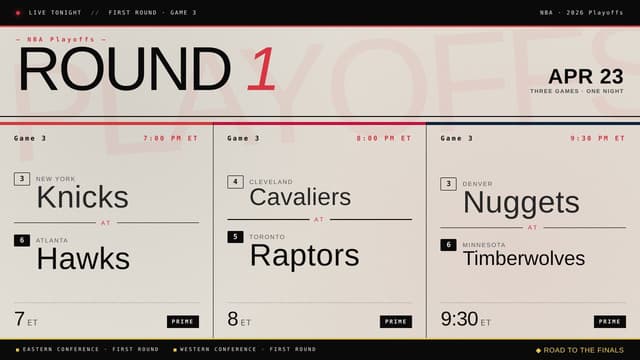Click Game 3 label in Cavaliers card
The image size is (640, 360).
[244, 138]
